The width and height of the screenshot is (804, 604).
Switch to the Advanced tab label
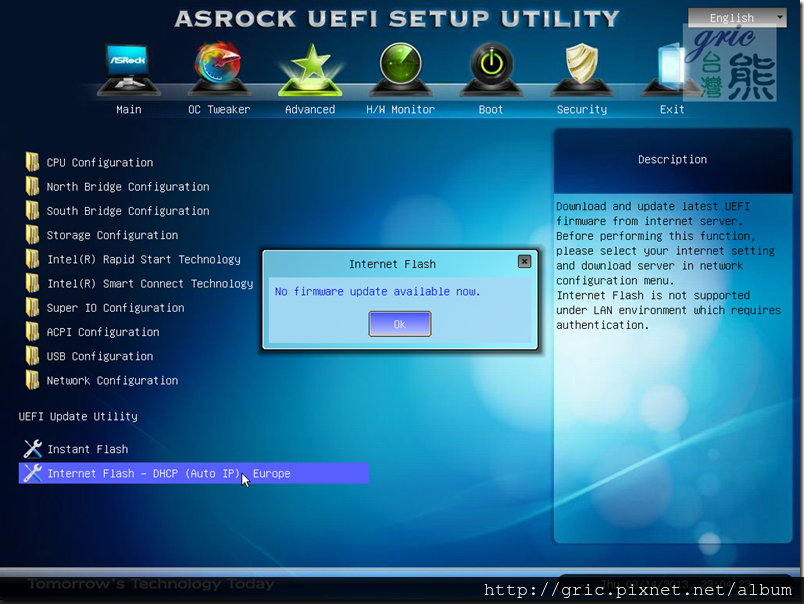310,109
